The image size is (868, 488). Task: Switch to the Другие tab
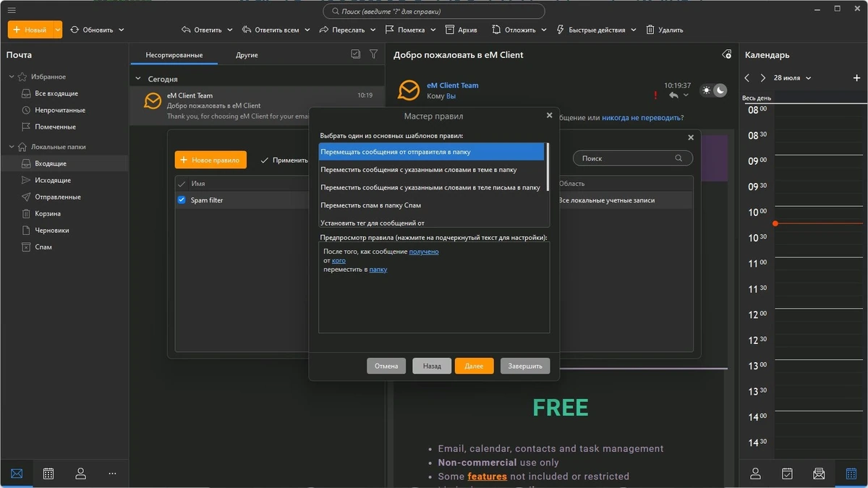(x=247, y=55)
